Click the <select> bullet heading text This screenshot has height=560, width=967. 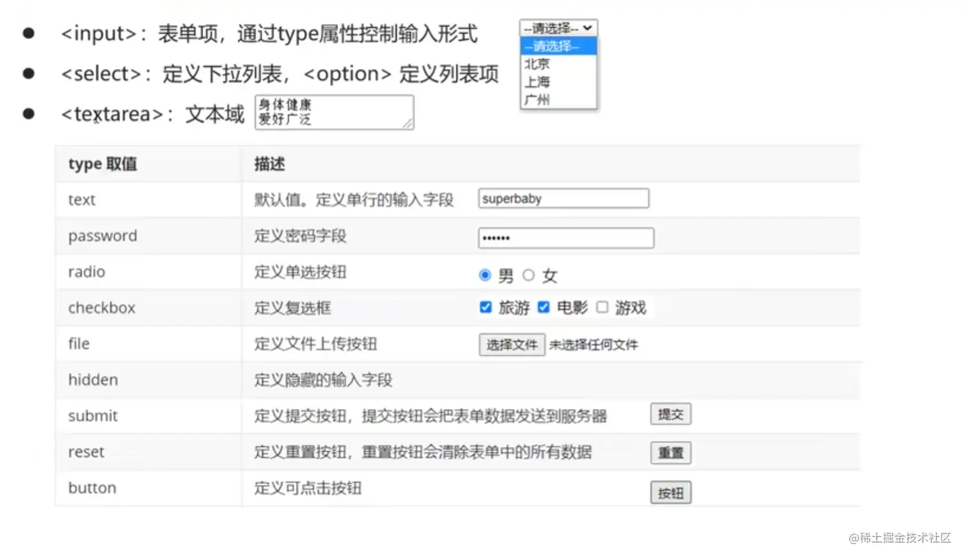point(279,74)
